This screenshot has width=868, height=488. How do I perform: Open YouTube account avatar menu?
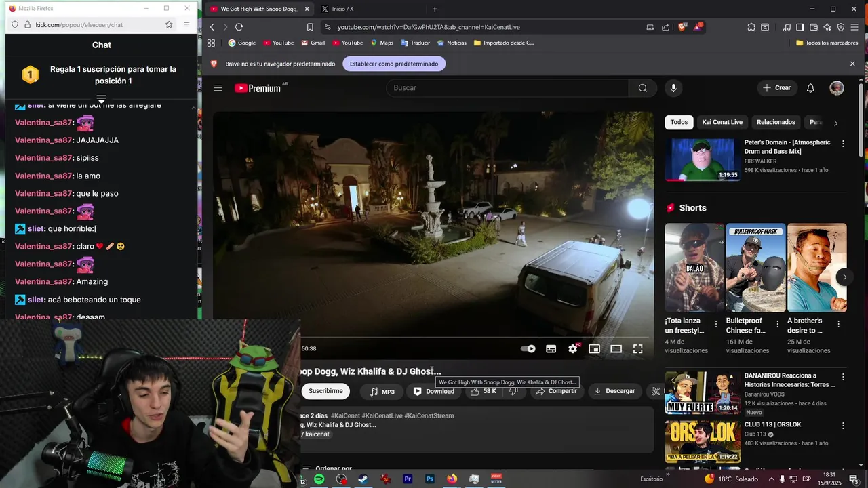[837, 88]
